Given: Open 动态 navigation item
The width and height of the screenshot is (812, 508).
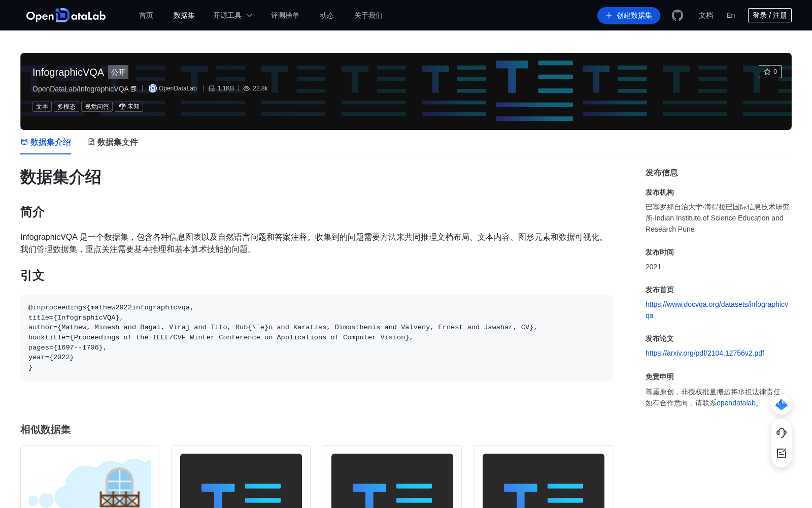Looking at the screenshot, I should pyautogui.click(x=327, y=15).
